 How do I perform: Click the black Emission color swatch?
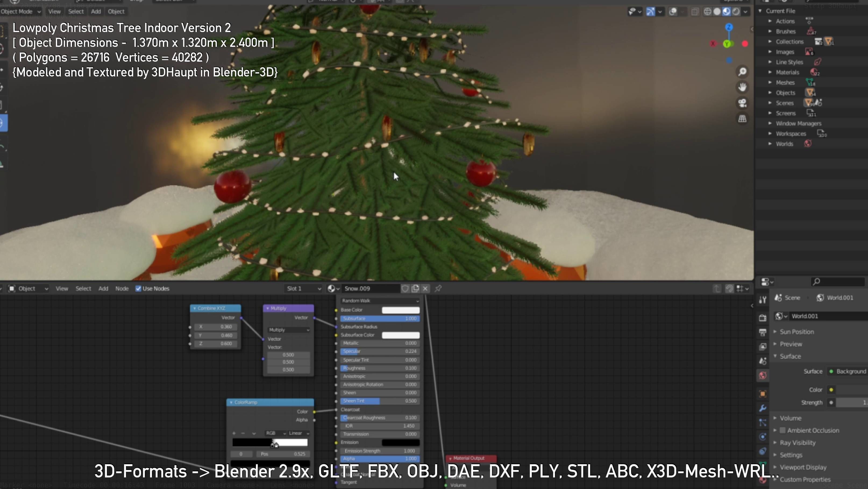[401, 442]
